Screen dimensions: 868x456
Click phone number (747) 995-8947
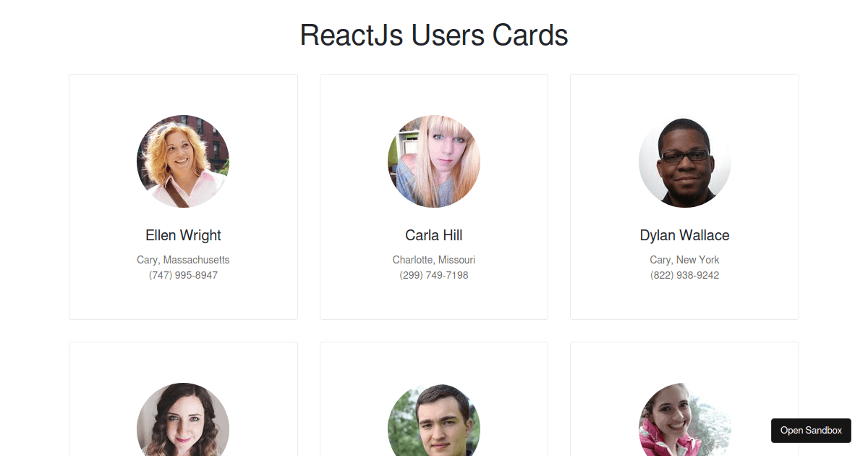coord(183,276)
